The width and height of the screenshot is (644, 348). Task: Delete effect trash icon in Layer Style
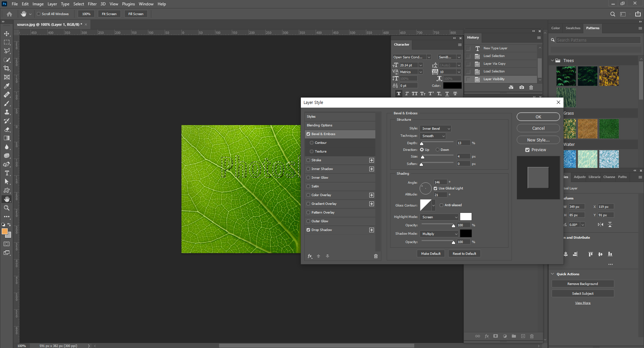click(x=376, y=256)
